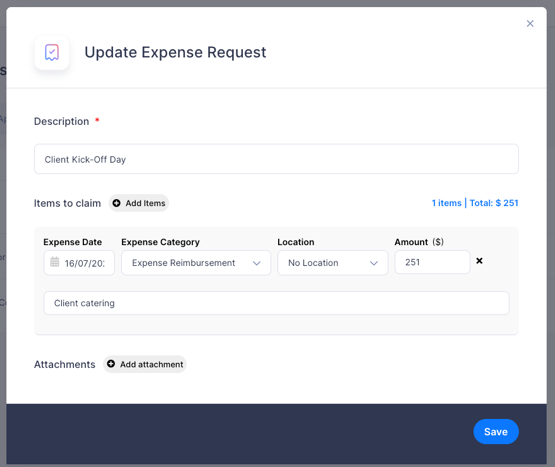Remove the expense item row
This screenshot has height=467, width=555.
(479, 261)
